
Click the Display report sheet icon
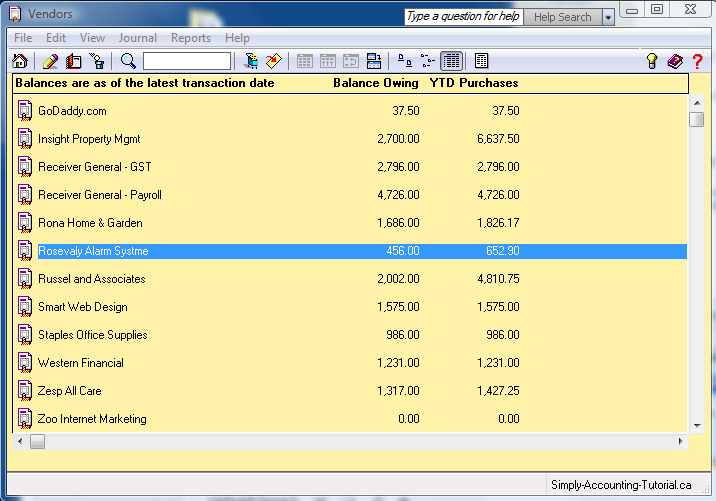point(481,61)
